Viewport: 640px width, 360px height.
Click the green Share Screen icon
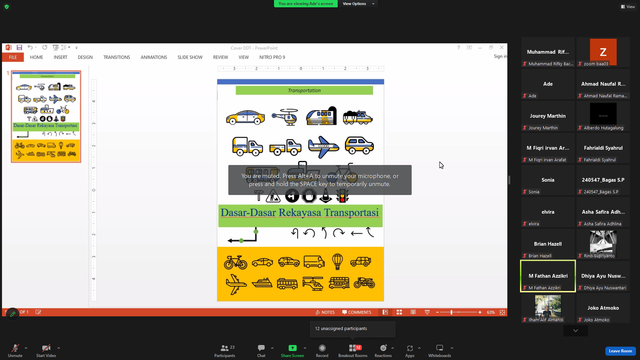(x=293, y=348)
